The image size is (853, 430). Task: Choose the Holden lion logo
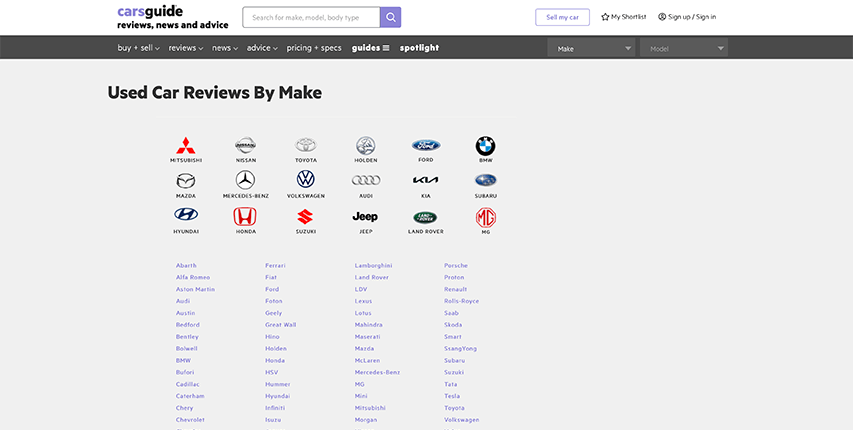(x=366, y=145)
